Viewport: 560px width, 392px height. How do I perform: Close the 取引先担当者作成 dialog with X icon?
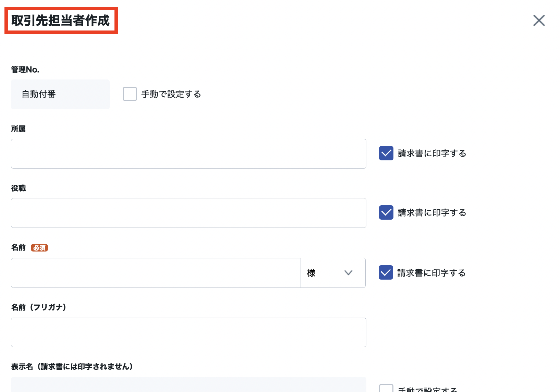pyautogui.click(x=539, y=20)
